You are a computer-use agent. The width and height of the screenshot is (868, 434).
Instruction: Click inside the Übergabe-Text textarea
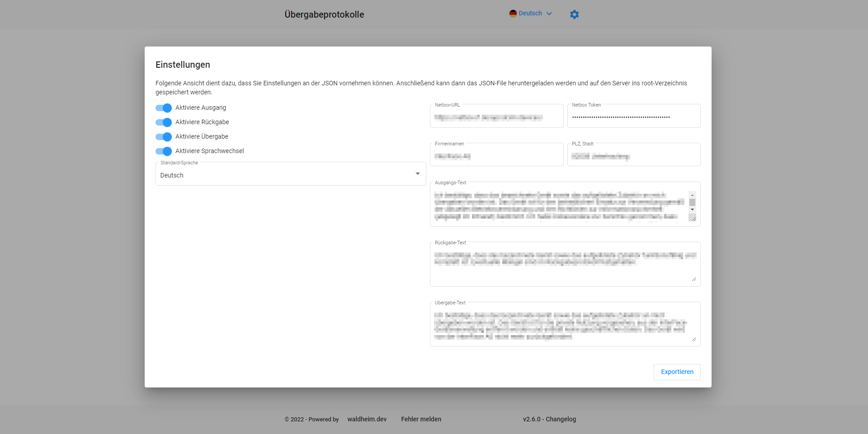tap(561, 326)
